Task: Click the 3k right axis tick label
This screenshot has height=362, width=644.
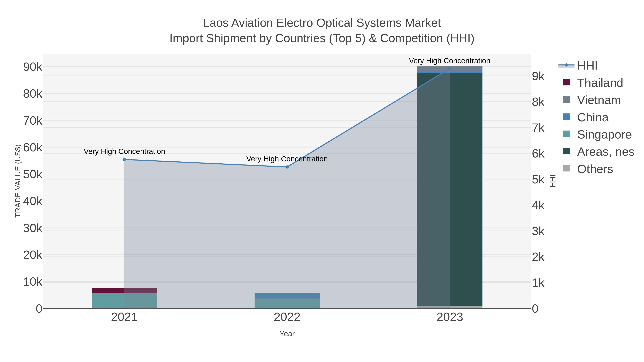Action: click(538, 231)
